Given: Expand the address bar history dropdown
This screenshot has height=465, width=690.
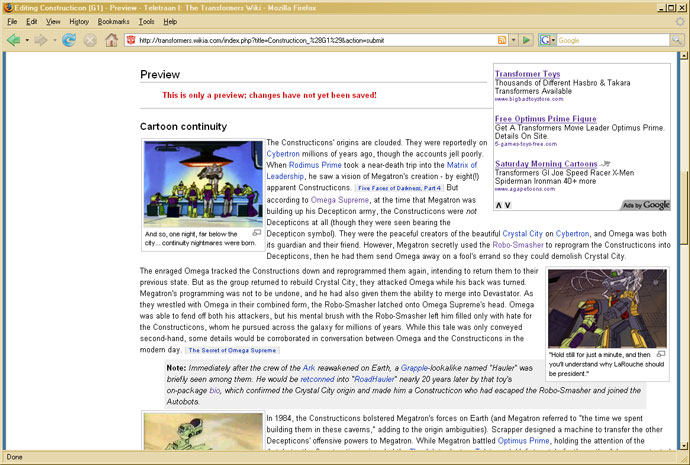Looking at the screenshot, I should [513, 40].
